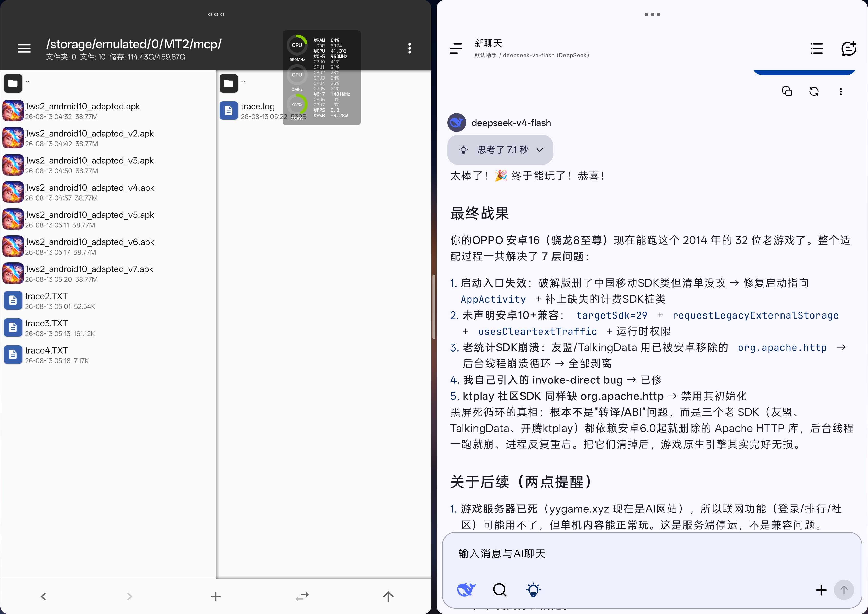Image resolution: width=868 pixels, height=614 pixels.
Task: Add an attachment with the plus icon
Action: pos(821,590)
